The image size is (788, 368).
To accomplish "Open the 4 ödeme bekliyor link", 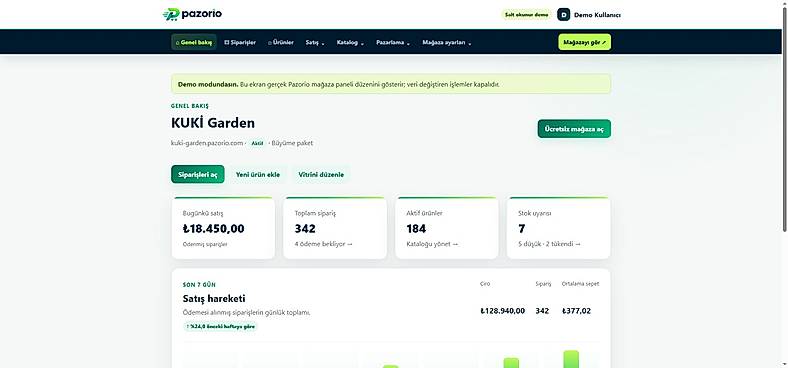I will click(324, 244).
